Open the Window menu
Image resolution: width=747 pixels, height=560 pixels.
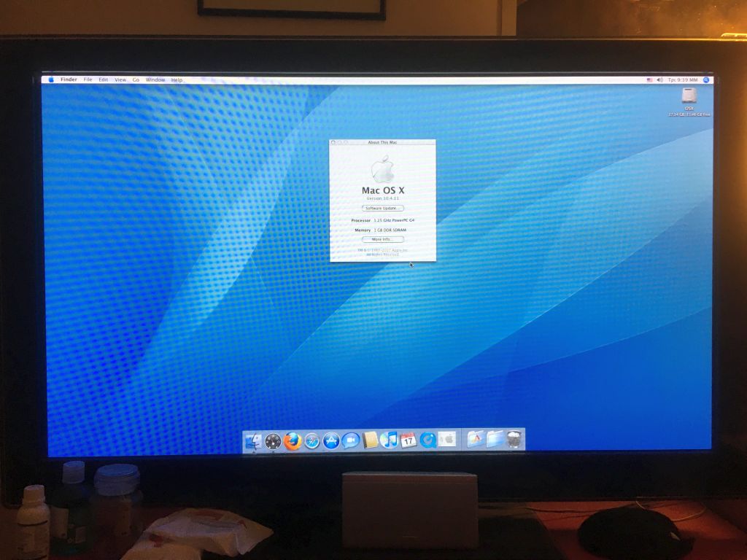(x=155, y=80)
